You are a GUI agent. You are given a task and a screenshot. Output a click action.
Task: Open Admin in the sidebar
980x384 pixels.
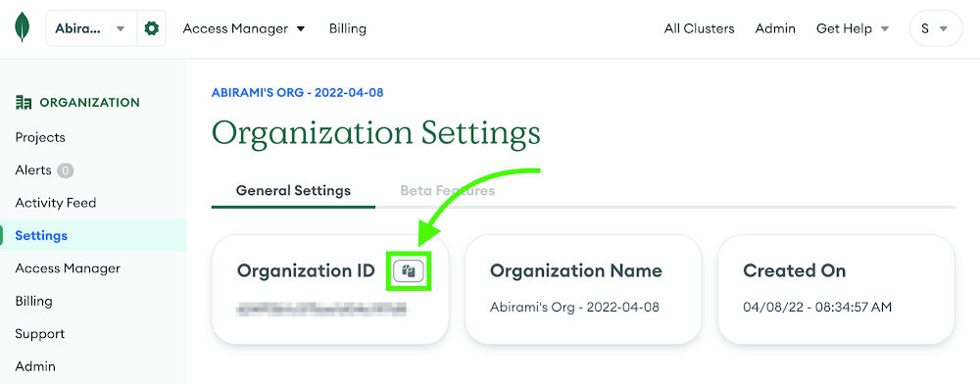click(x=35, y=366)
